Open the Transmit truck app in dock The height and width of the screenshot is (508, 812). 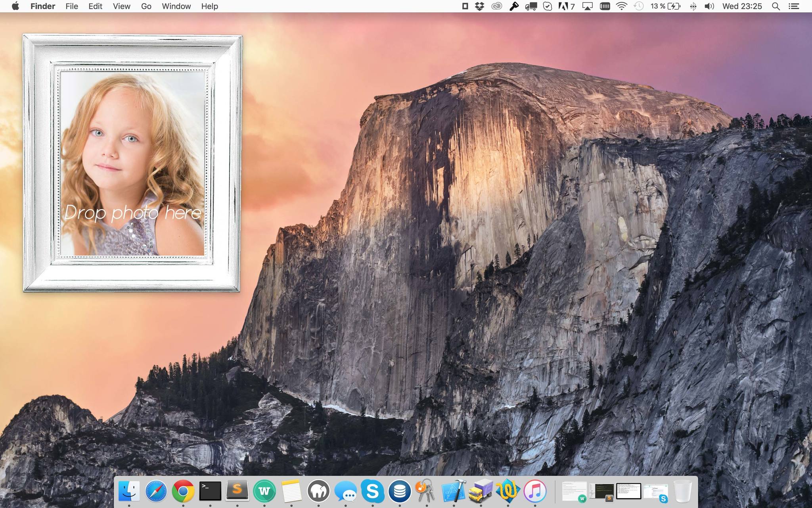pyautogui.click(x=481, y=491)
